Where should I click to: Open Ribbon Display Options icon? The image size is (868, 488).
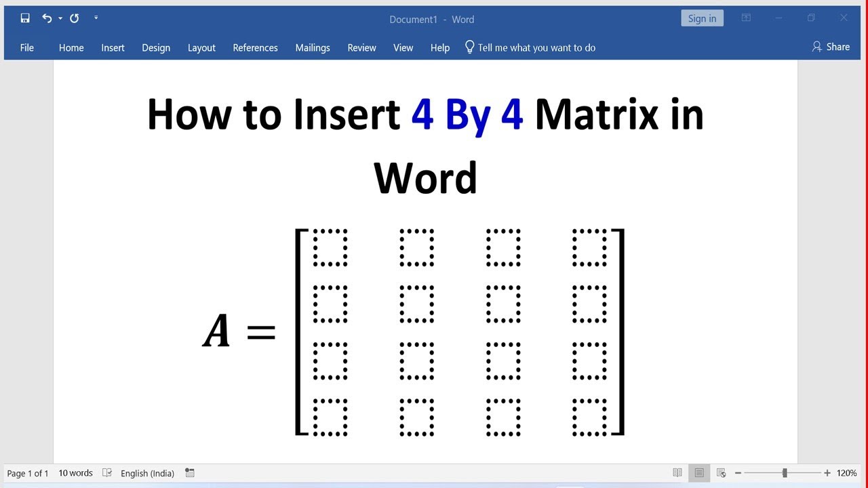click(x=746, y=18)
